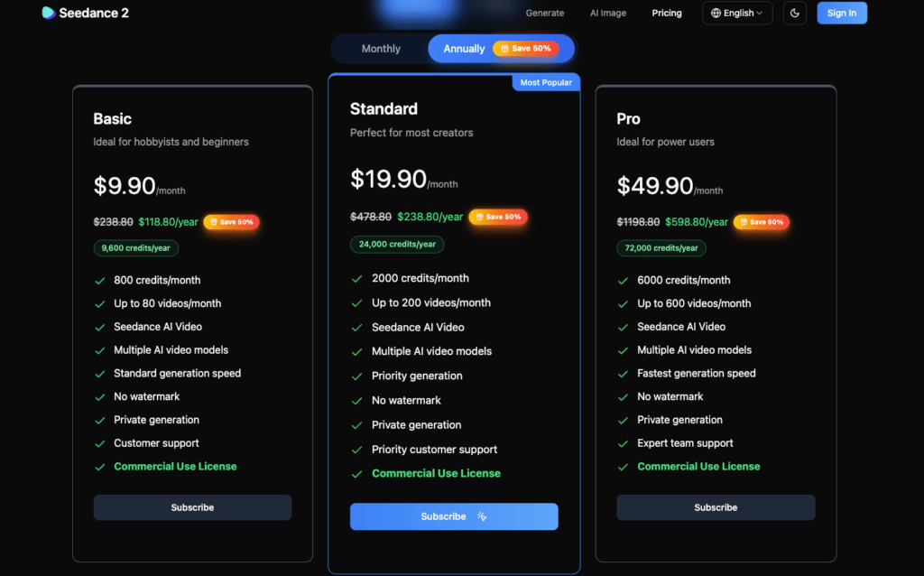Click the Seedance 2 logo icon
Viewport: 924px width, 576px height.
tap(49, 13)
